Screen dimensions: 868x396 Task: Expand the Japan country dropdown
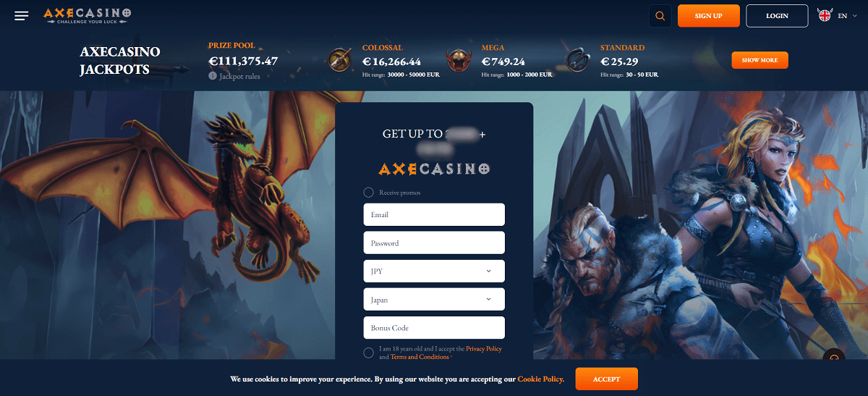[434, 300]
